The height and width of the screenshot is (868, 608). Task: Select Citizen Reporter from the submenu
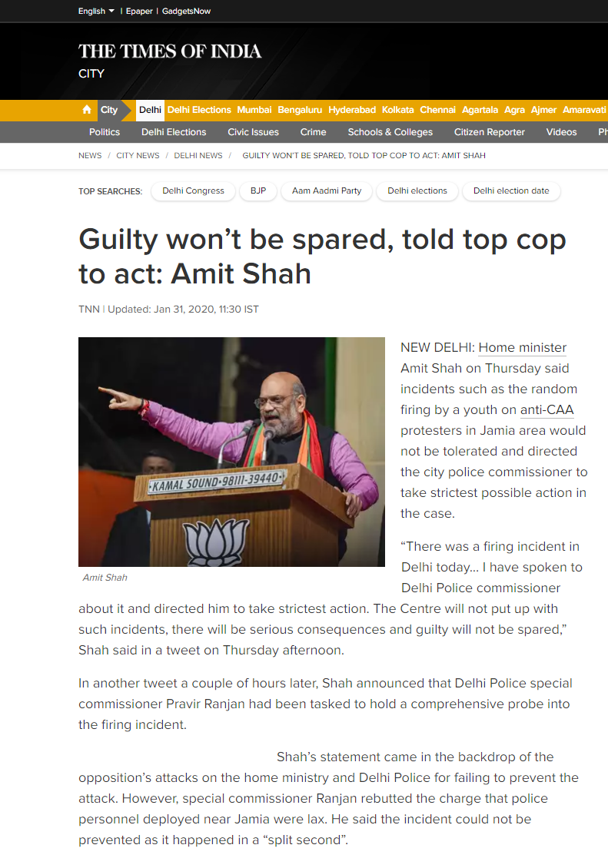click(489, 132)
